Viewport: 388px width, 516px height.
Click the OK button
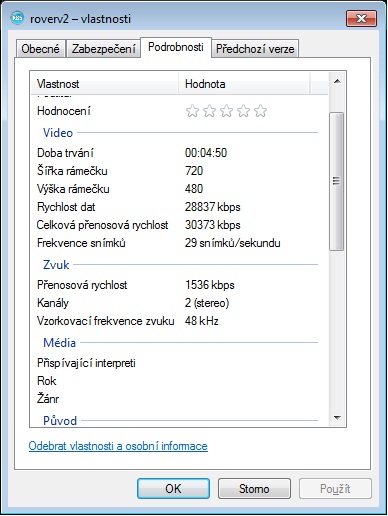tap(173, 489)
